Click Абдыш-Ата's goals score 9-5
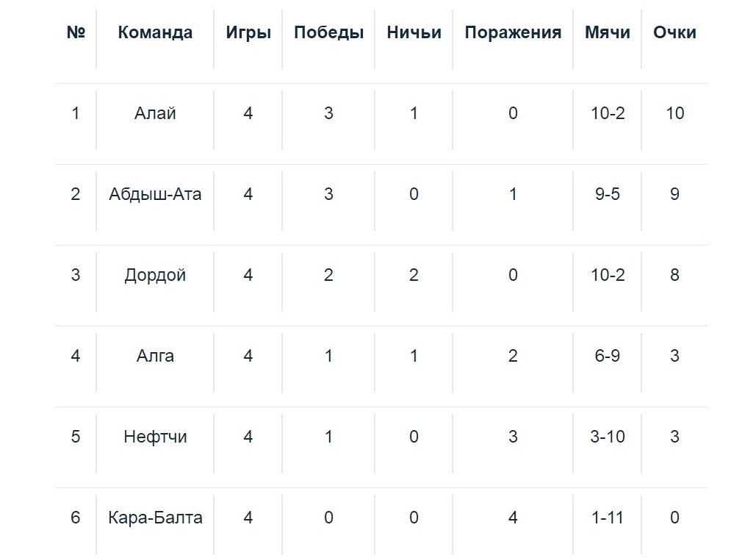Image resolution: width=756 pixels, height=558 pixels. point(608,194)
